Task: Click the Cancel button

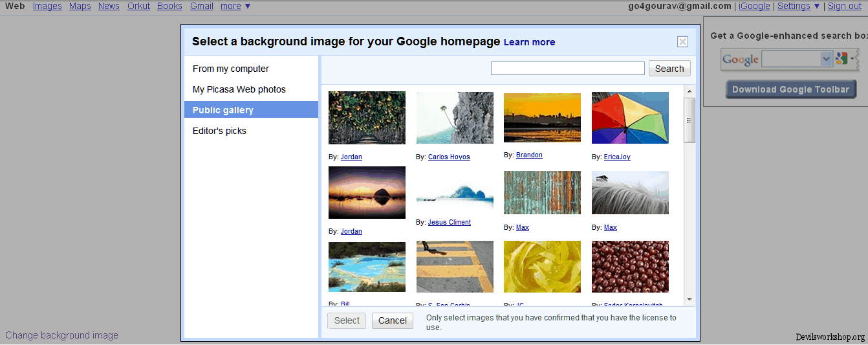Action: tap(393, 320)
